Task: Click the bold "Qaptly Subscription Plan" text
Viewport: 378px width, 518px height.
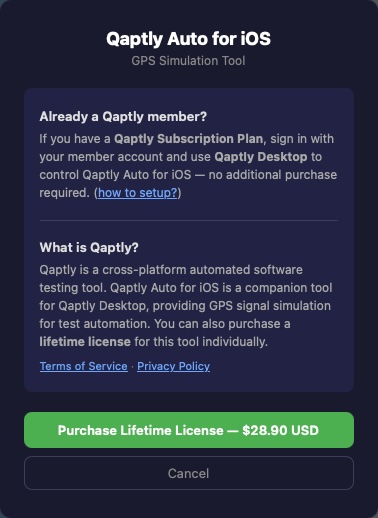Action: click(189, 139)
